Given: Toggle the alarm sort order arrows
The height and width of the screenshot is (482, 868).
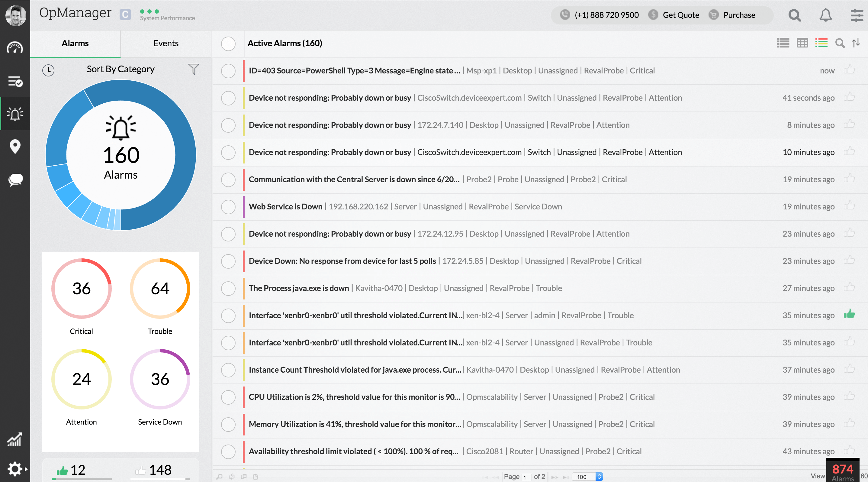Looking at the screenshot, I should click(x=856, y=43).
